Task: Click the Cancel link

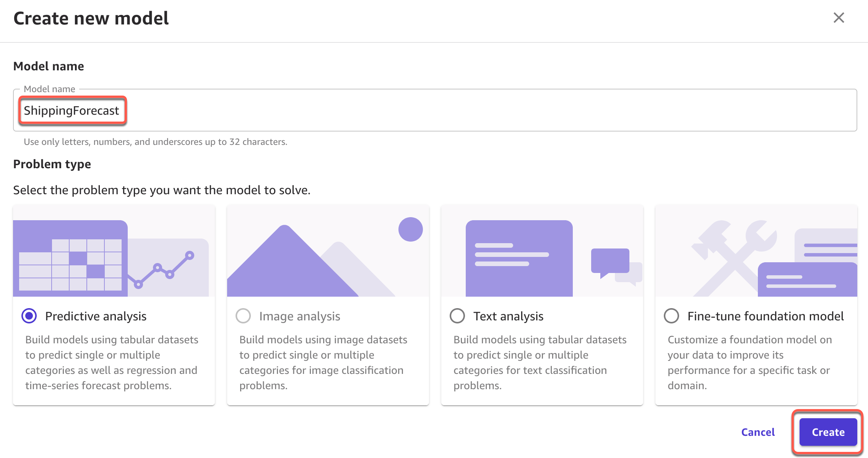Action: (x=758, y=432)
